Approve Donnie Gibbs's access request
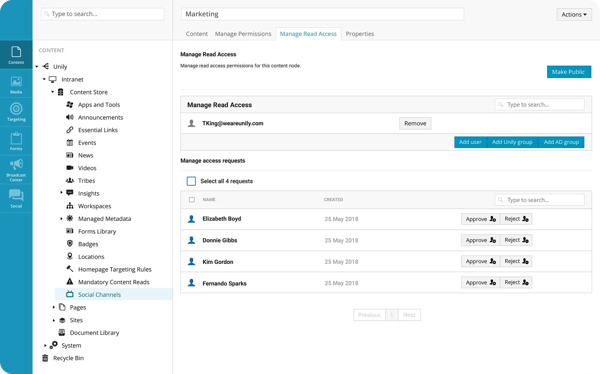The width and height of the screenshot is (600, 374). point(481,240)
